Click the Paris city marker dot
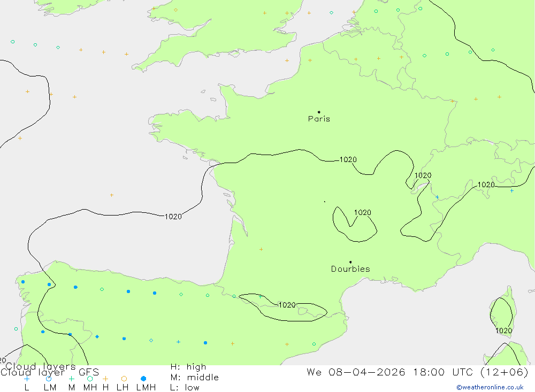Viewport: 535px width, 392px height. pos(319,112)
